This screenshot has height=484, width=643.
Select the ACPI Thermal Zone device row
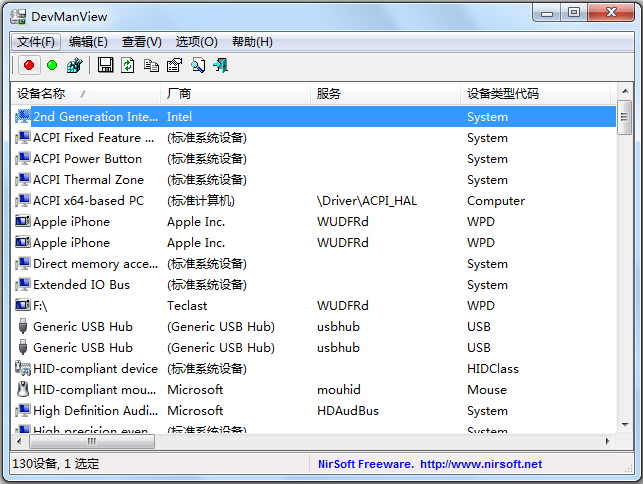click(x=88, y=180)
